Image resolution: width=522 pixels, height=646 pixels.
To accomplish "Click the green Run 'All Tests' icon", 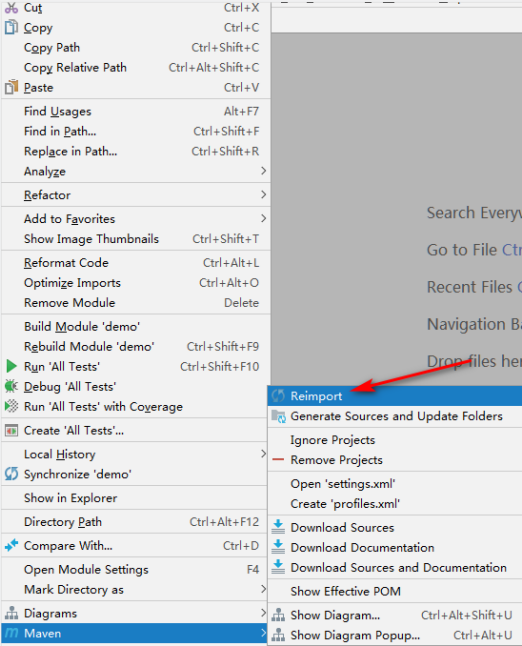I will [x=12, y=366].
